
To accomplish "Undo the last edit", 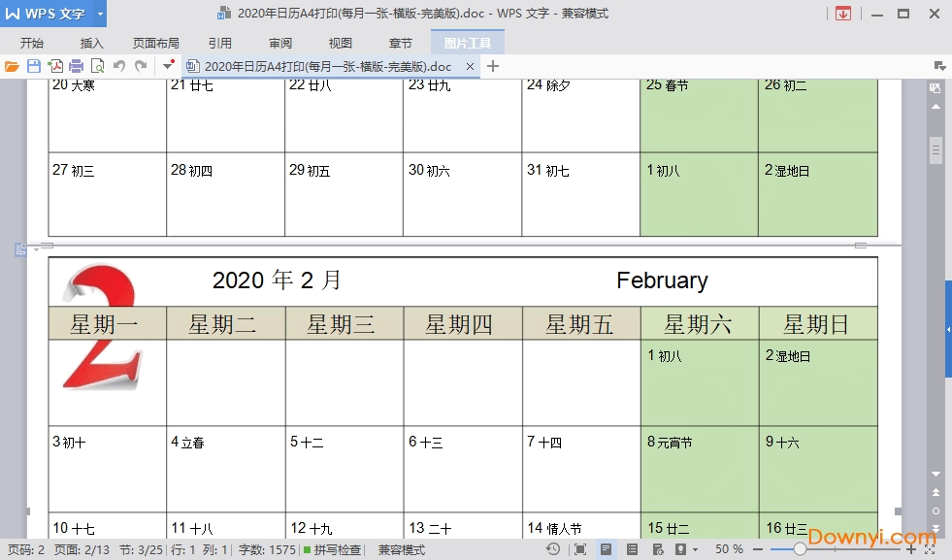I will point(119,65).
